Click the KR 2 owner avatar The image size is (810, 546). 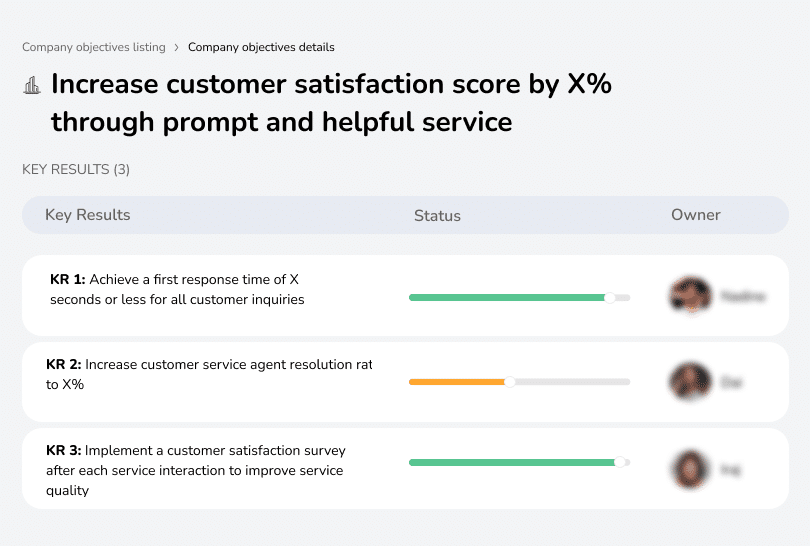[689, 382]
